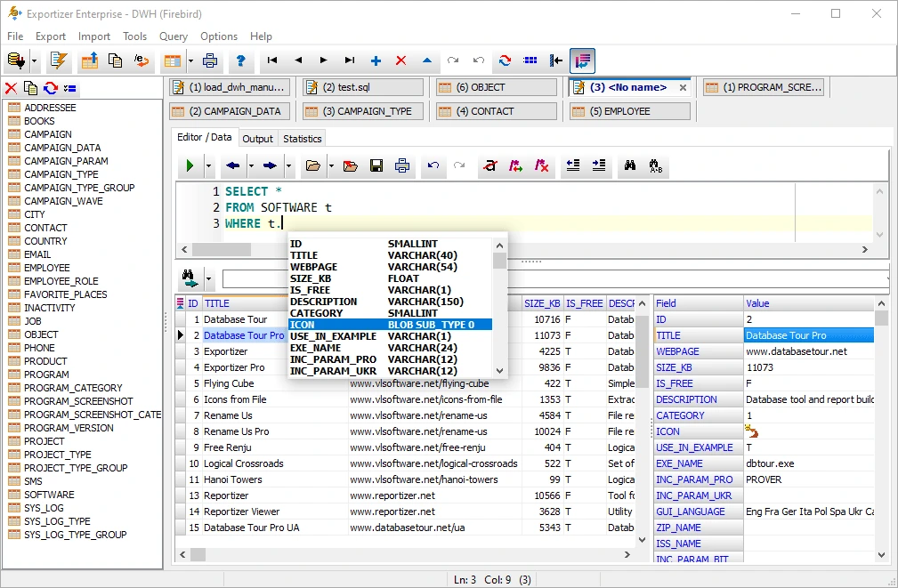Open the Tools menu
898x588 pixels.
[x=134, y=36]
